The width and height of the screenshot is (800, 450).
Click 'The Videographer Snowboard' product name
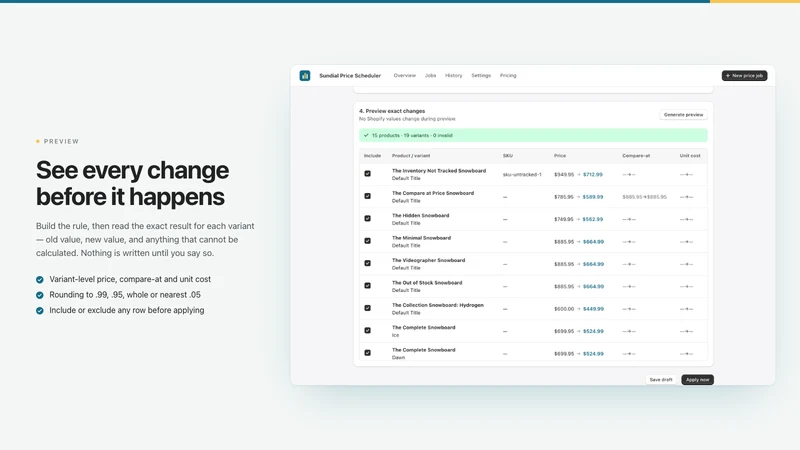point(429,261)
